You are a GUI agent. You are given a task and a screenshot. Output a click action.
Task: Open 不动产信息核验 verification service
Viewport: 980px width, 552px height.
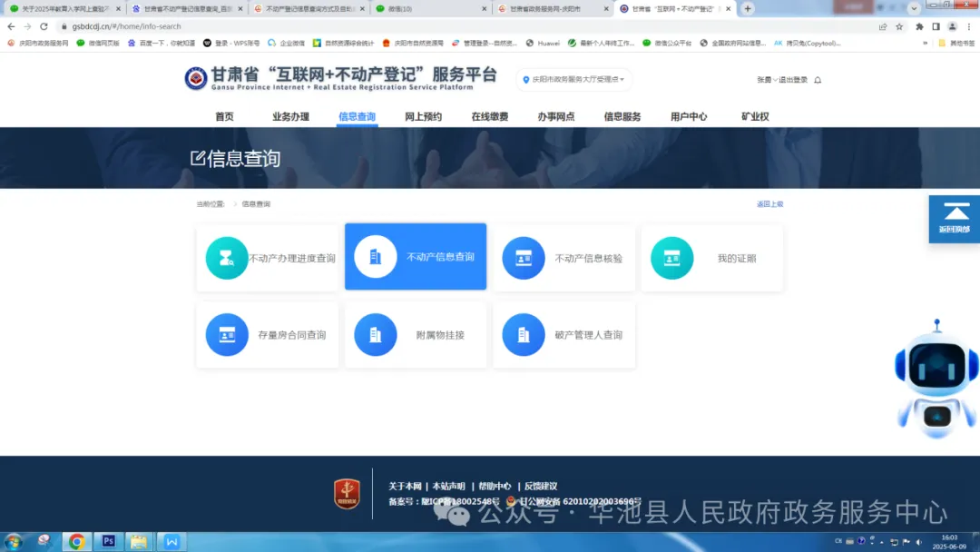click(524, 256)
